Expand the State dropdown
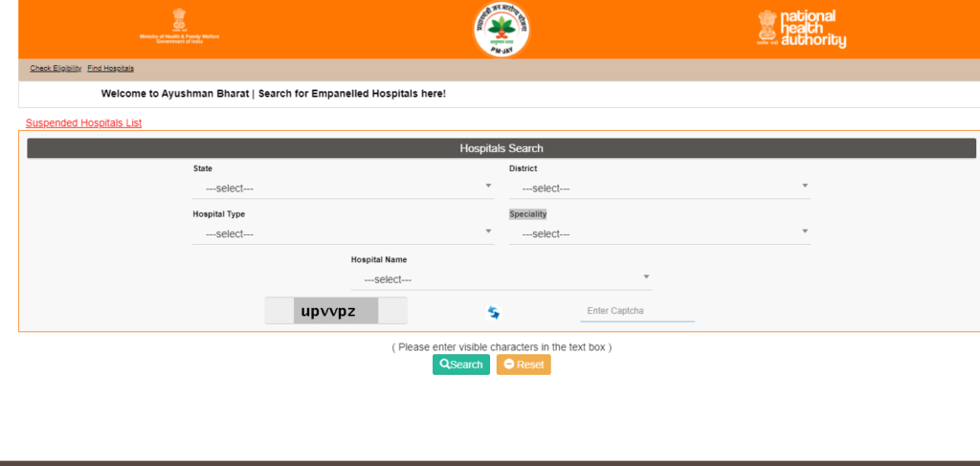The width and height of the screenshot is (980, 466). pos(344,188)
